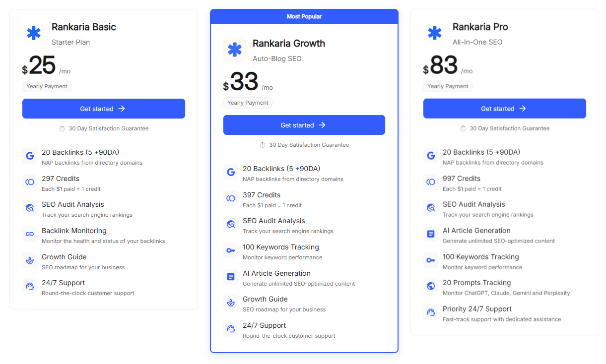Click Growth Guide plant icon in Basic plan
The image size is (606, 364).
click(30, 261)
